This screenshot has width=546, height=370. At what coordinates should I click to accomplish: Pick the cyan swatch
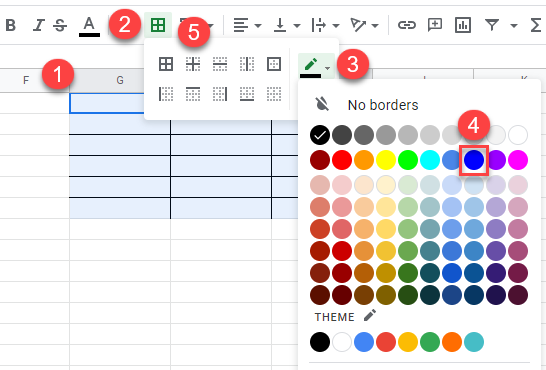click(x=430, y=160)
